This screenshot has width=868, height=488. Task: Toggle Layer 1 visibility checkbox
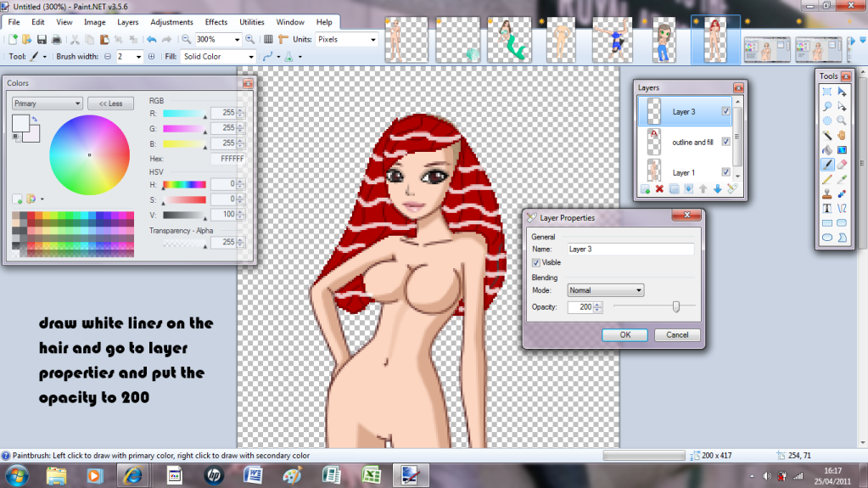click(725, 172)
